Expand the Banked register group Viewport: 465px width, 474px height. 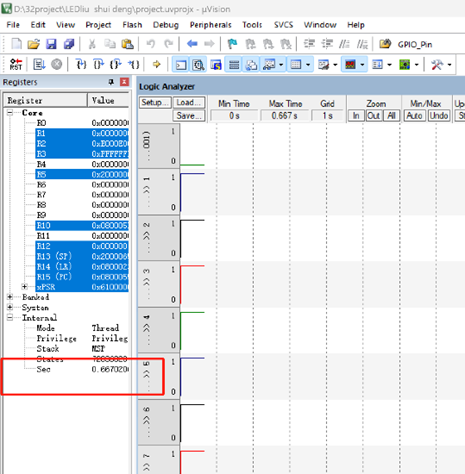(x=10, y=297)
